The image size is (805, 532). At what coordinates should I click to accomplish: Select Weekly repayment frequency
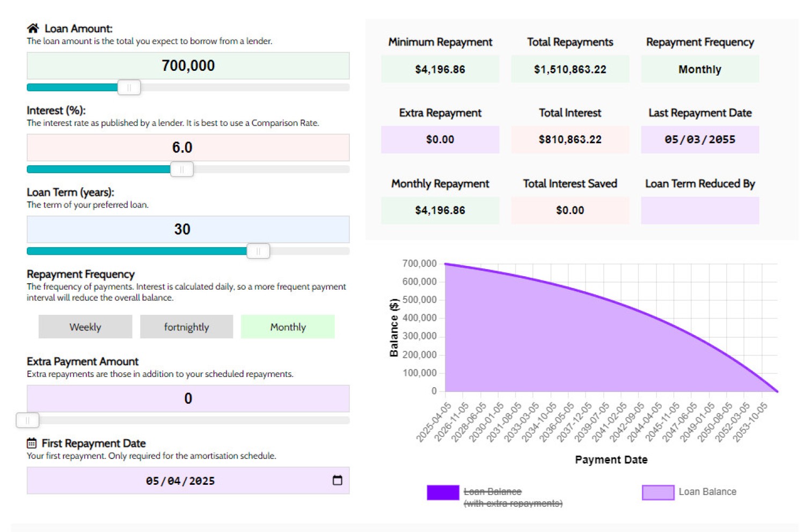pos(85,327)
